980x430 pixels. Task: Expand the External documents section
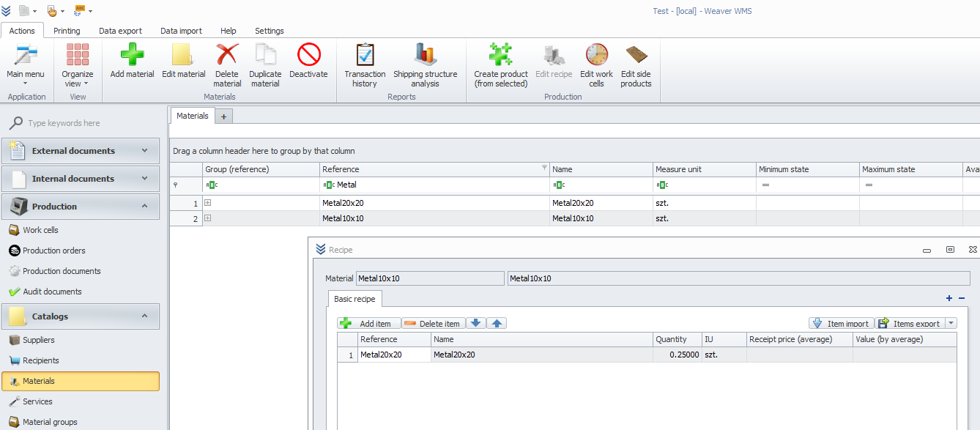point(81,151)
